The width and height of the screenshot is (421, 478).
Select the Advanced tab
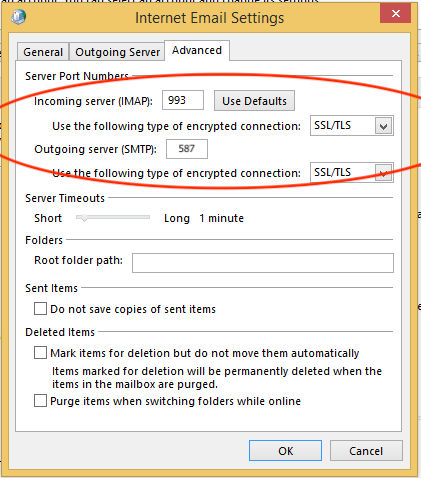197,50
